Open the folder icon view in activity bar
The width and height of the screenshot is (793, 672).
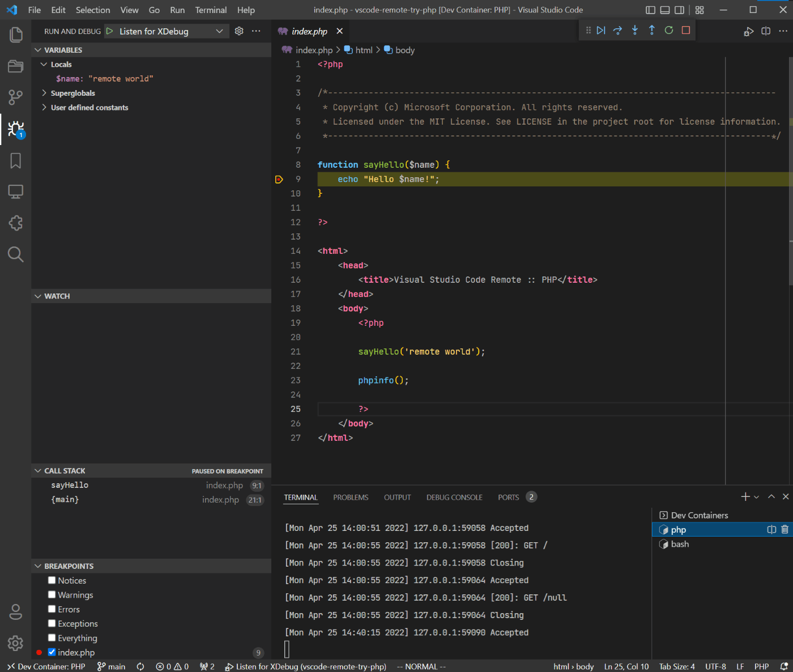pos(16,66)
